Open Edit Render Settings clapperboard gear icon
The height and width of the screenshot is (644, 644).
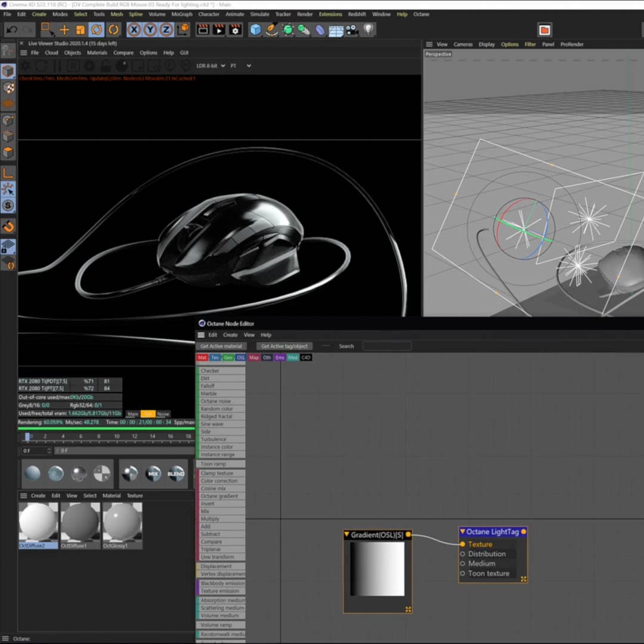point(236,29)
